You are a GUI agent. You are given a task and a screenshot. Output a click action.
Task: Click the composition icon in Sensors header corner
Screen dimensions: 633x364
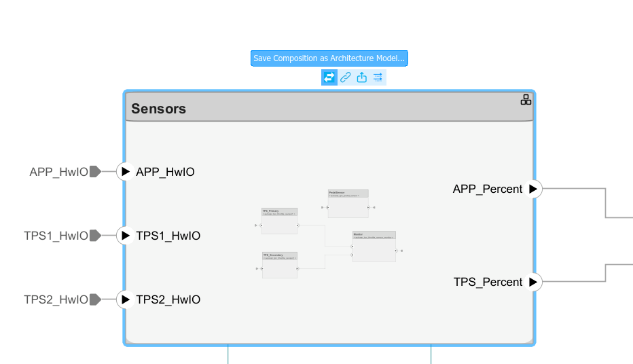click(526, 100)
